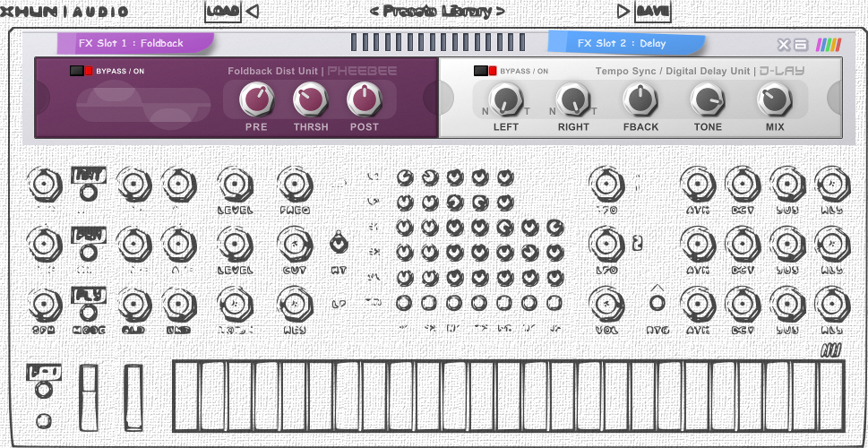This screenshot has height=448, width=868.
Task: Adjust the RIGHT delay time knob
Action: click(573, 99)
